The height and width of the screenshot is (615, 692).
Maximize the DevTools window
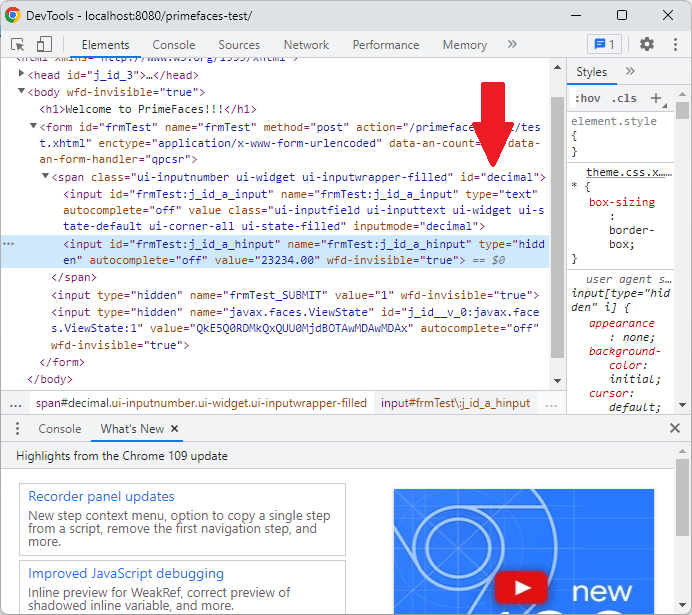[622, 15]
